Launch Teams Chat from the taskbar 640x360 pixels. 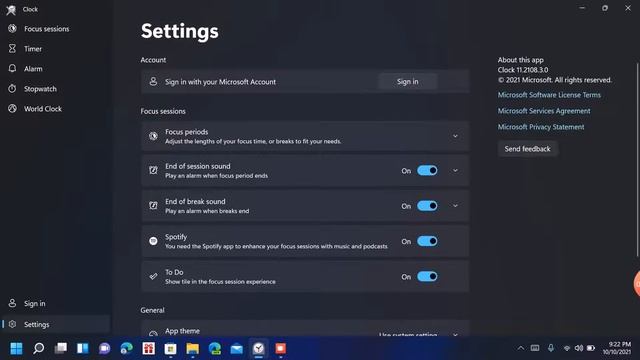coord(105,349)
